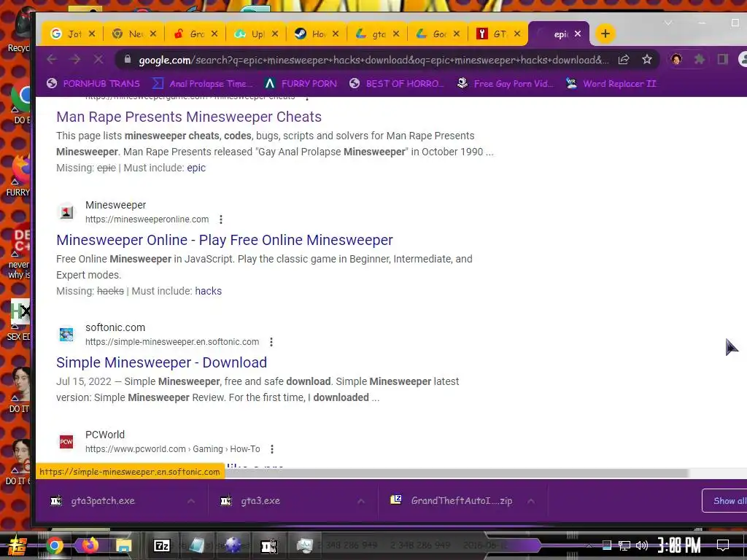747x560 pixels.
Task: Click the PCWorld favicon
Action: click(x=66, y=441)
